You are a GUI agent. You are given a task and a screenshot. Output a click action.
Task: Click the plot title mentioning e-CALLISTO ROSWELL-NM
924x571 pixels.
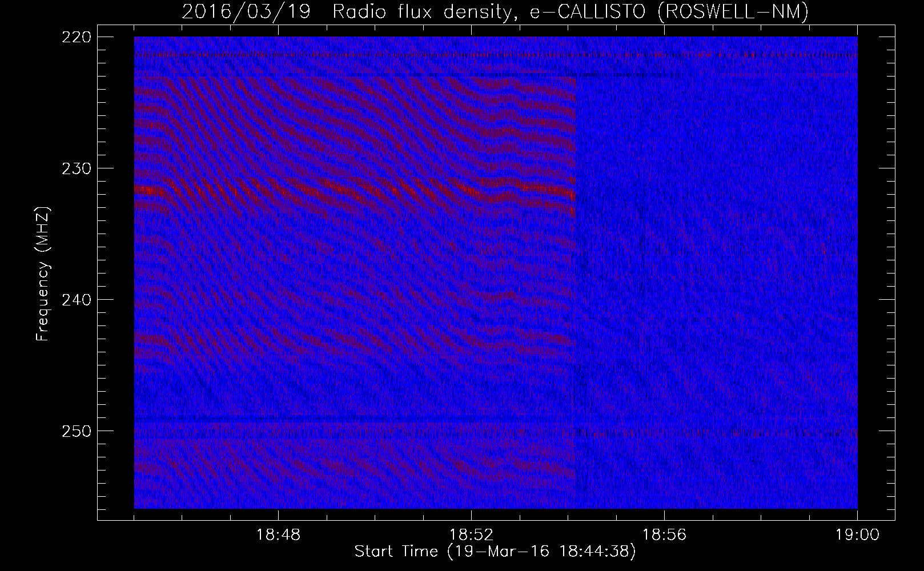[495, 11]
